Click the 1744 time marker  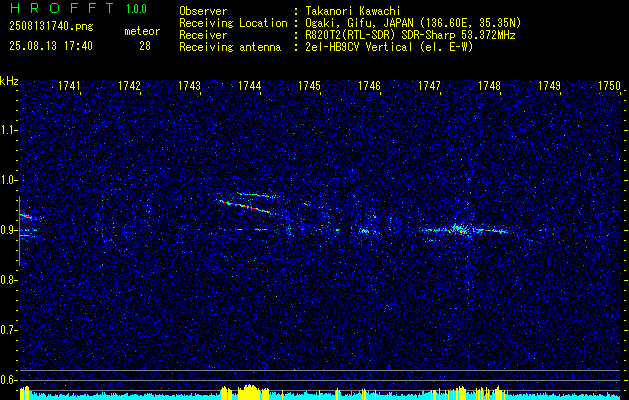(x=250, y=86)
